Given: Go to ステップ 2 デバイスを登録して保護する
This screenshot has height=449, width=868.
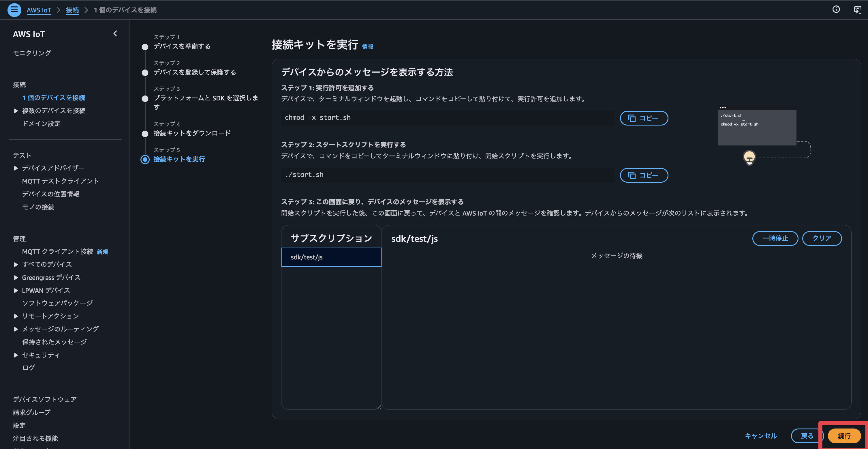Looking at the screenshot, I should click(195, 72).
